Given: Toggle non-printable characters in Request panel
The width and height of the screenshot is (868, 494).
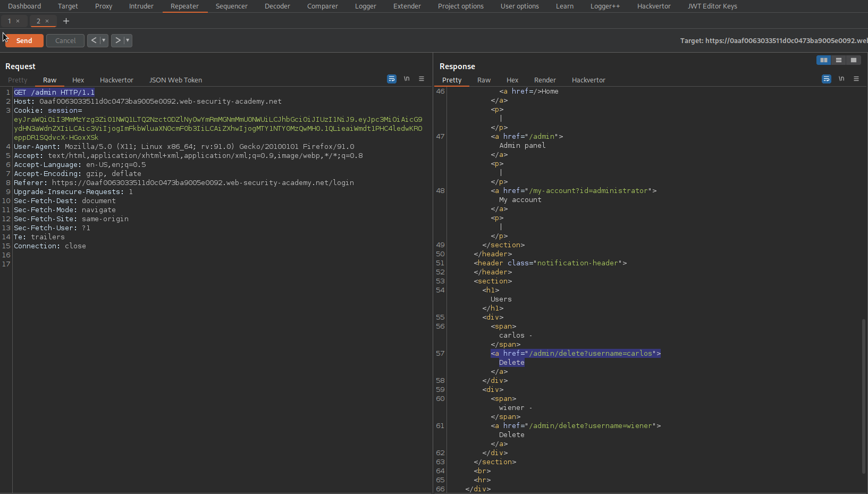Looking at the screenshot, I should point(407,79).
